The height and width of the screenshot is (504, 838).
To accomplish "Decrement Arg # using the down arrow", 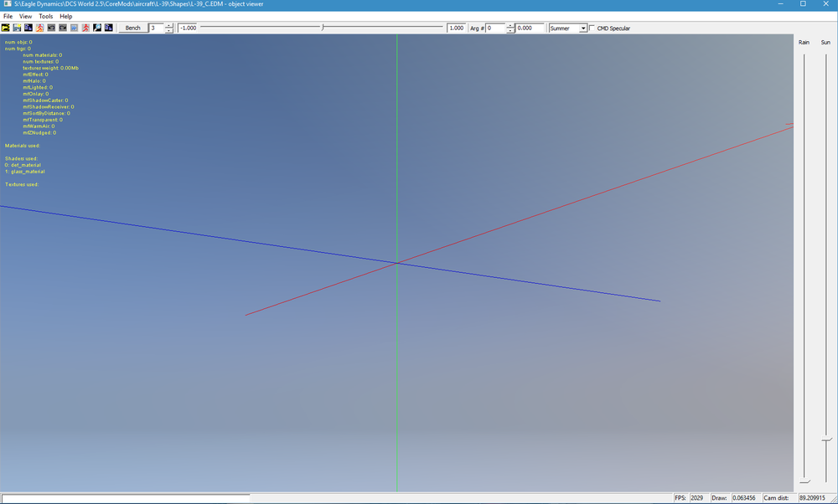I will [510, 30].
